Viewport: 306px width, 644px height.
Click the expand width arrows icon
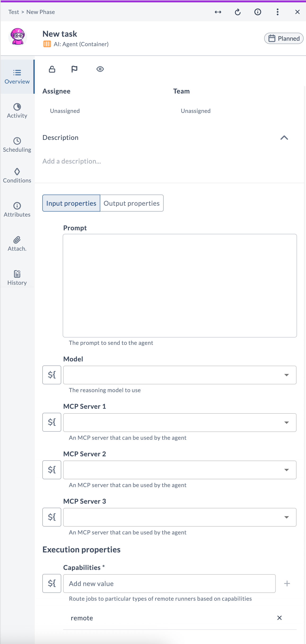click(218, 12)
